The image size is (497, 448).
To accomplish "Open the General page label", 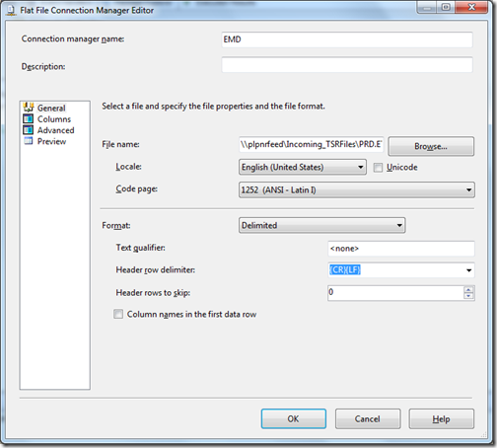I will 51,108.
